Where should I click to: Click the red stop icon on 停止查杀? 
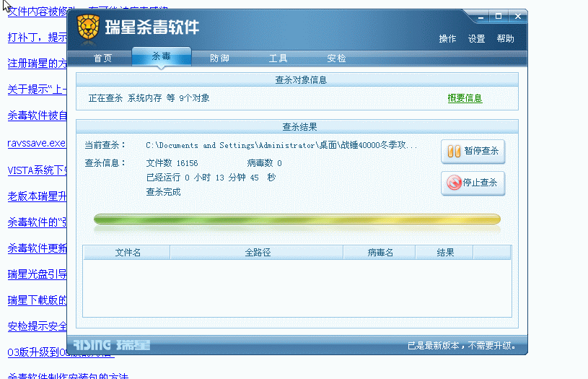(x=454, y=183)
